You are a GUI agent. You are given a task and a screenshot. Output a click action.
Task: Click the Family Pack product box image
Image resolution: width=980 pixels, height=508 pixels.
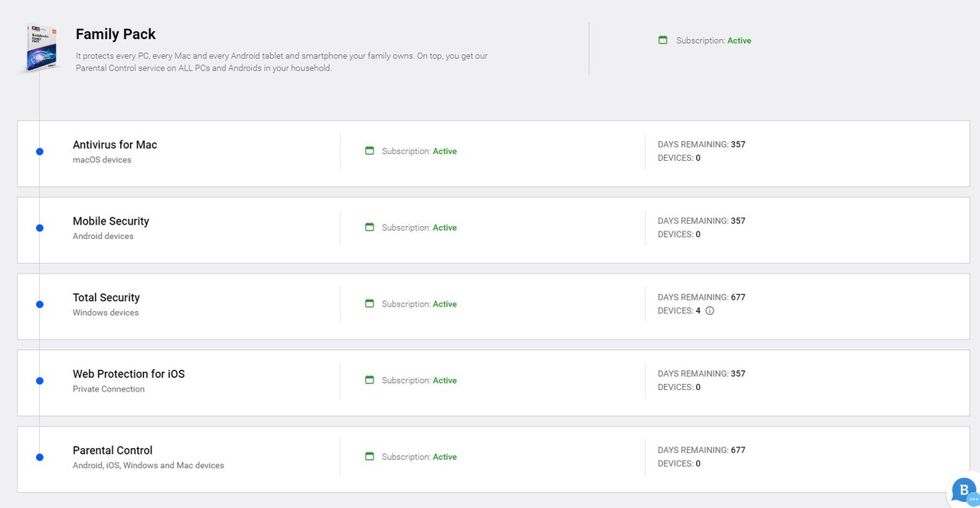40,48
